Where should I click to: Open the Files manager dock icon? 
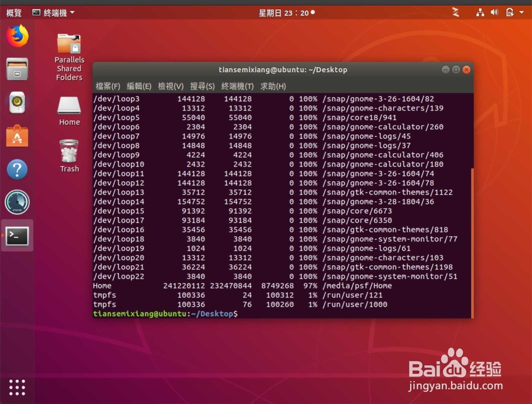(17, 69)
